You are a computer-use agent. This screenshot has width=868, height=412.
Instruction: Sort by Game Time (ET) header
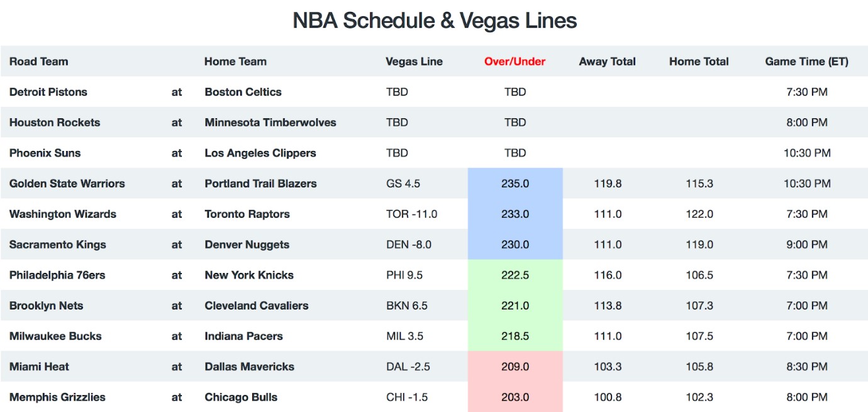click(806, 62)
